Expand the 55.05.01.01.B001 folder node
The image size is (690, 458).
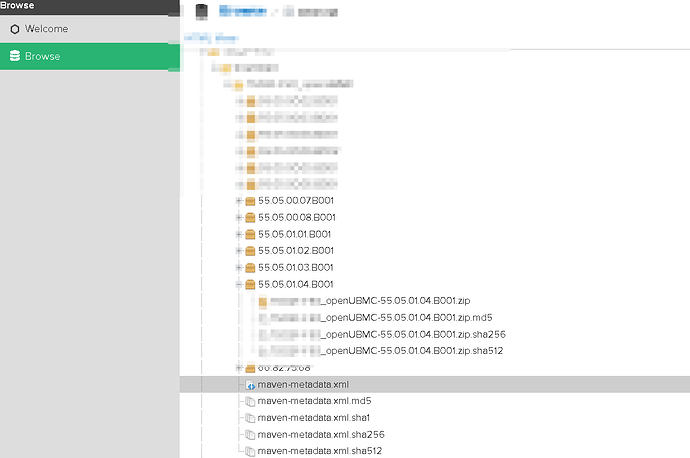click(x=238, y=234)
